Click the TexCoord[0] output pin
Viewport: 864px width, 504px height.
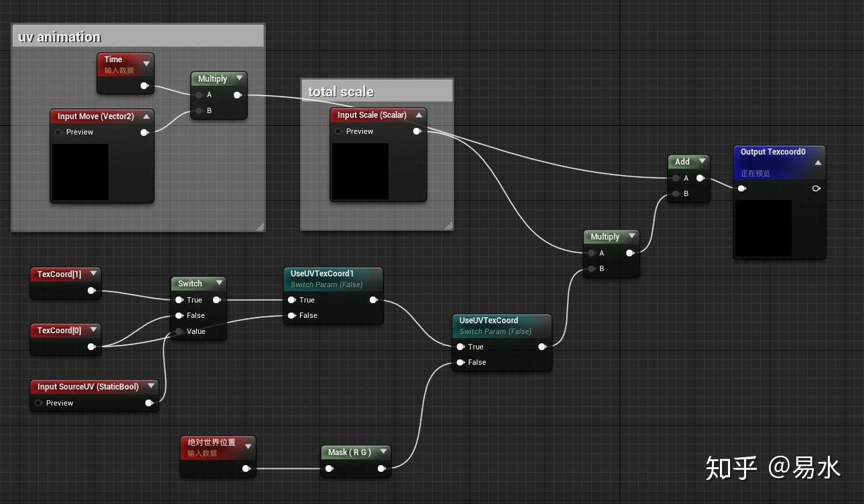click(92, 347)
